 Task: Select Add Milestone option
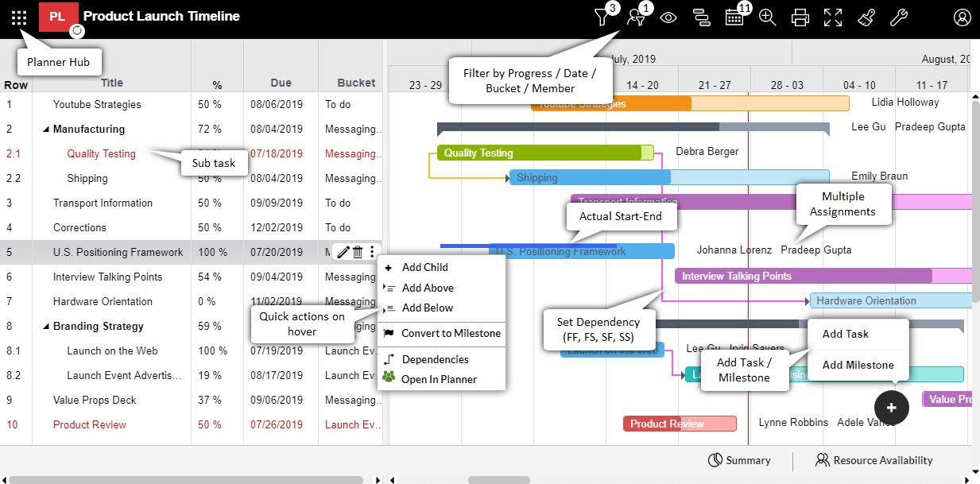(858, 365)
